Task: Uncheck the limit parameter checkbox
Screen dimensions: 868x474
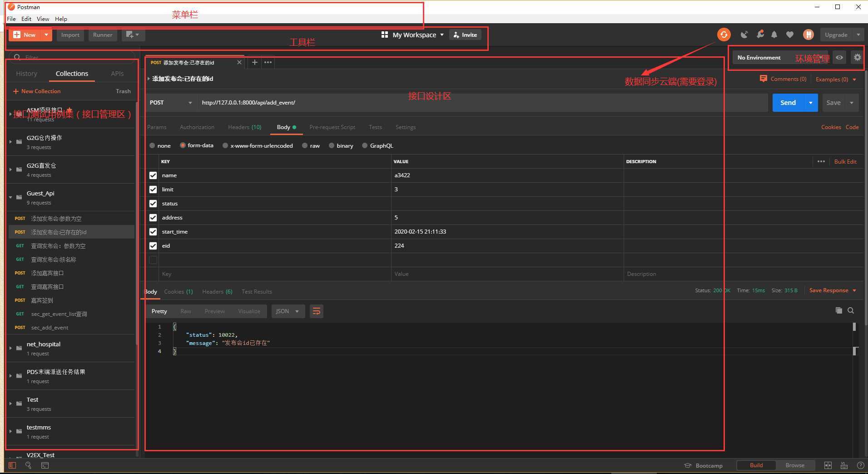Action: click(x=153, y=190)
